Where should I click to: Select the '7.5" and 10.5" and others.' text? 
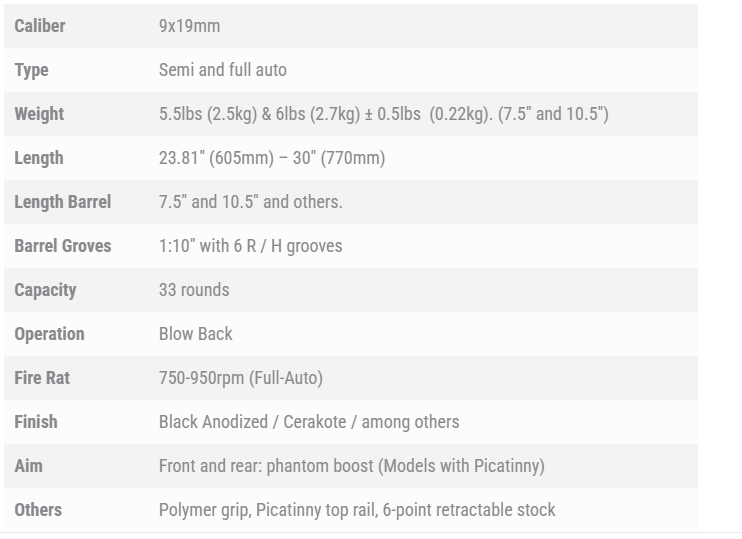(250, 202)
